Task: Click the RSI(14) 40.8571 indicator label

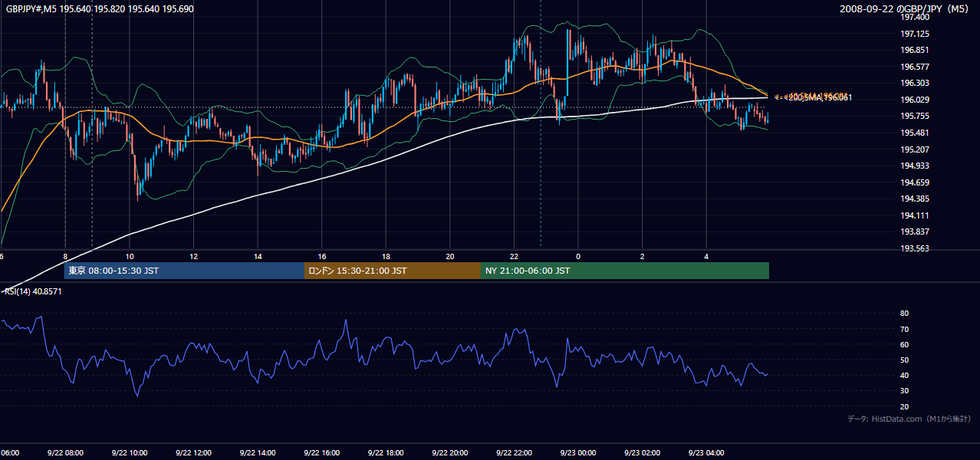Action: [33, 291]
